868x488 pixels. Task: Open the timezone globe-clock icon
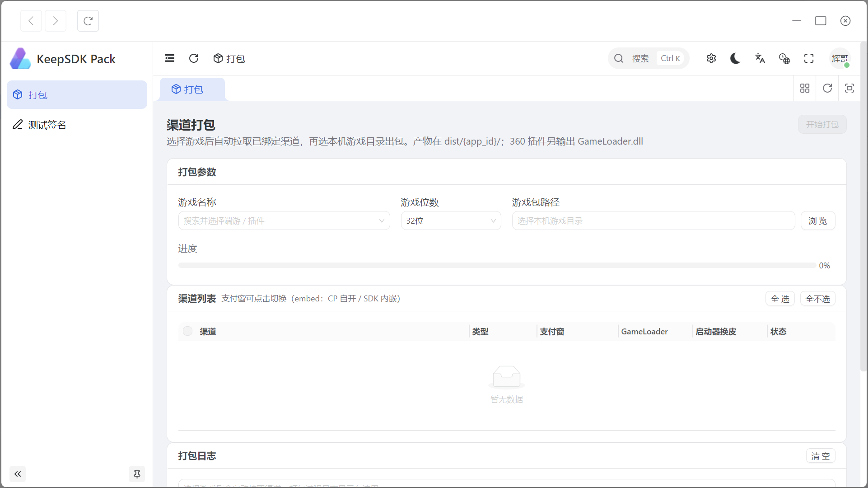784,58
